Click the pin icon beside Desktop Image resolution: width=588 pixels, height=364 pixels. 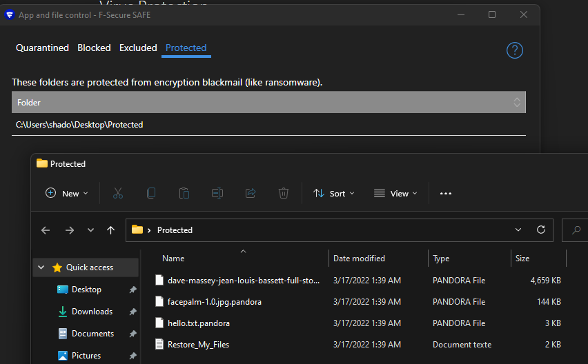pos(133,290)
